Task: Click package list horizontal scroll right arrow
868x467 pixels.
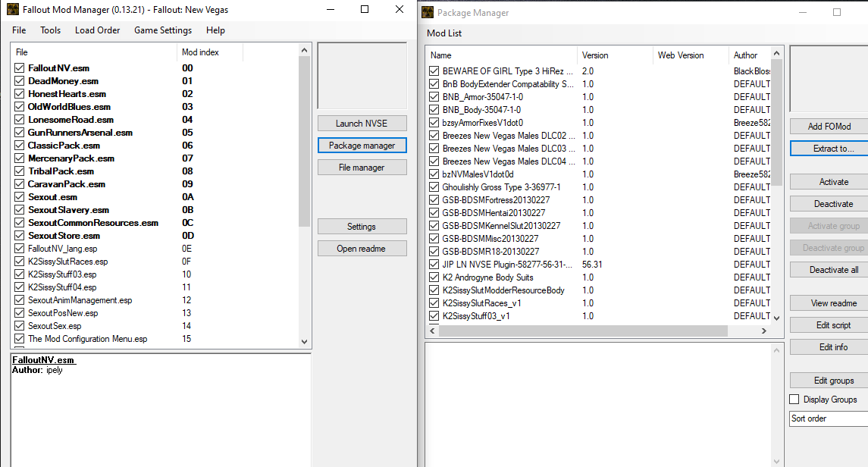Action: [x=764, y=331]
